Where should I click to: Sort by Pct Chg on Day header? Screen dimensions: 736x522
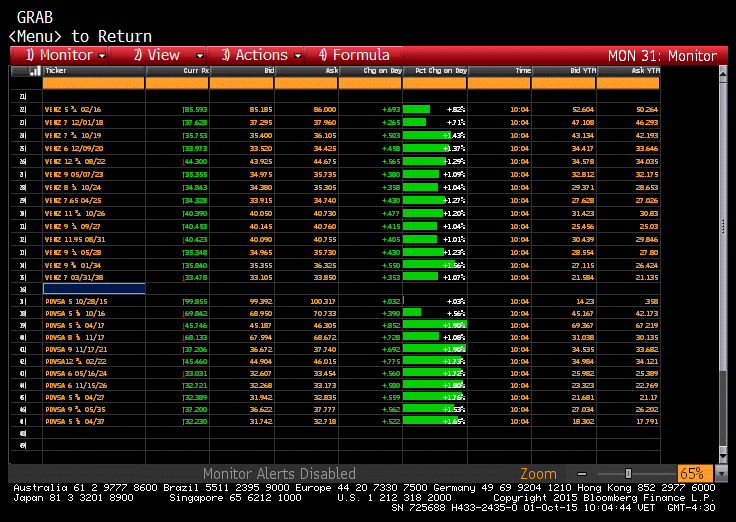435,71
